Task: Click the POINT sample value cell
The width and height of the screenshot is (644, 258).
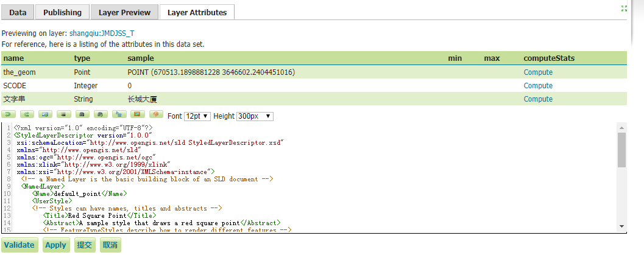Action: 211,72
